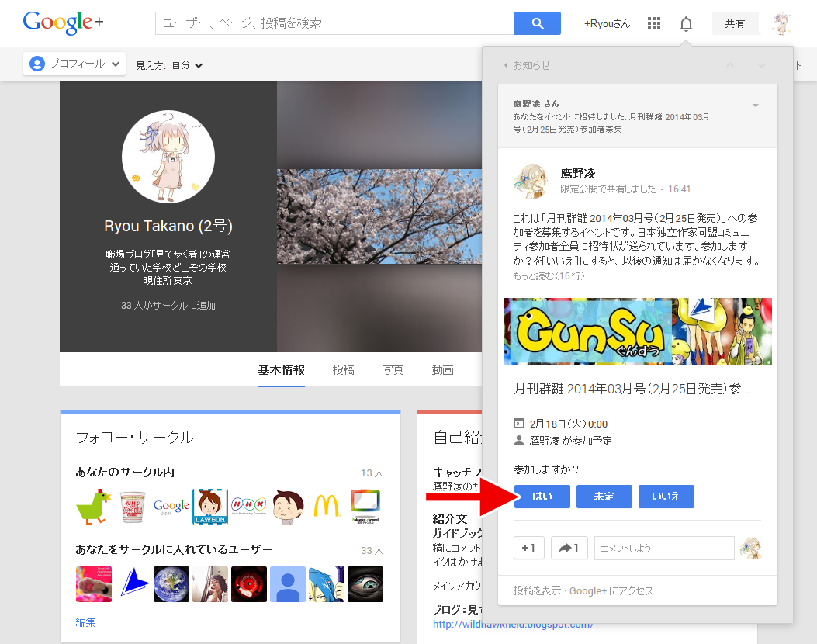
Task: Click the profile picture circle of Ryou Takano
Action: (168, 156)
